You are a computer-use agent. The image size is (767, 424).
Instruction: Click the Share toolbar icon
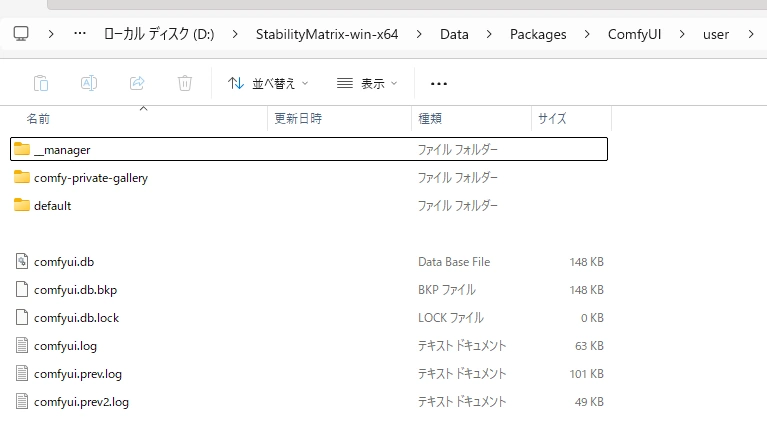pos(137,83)
